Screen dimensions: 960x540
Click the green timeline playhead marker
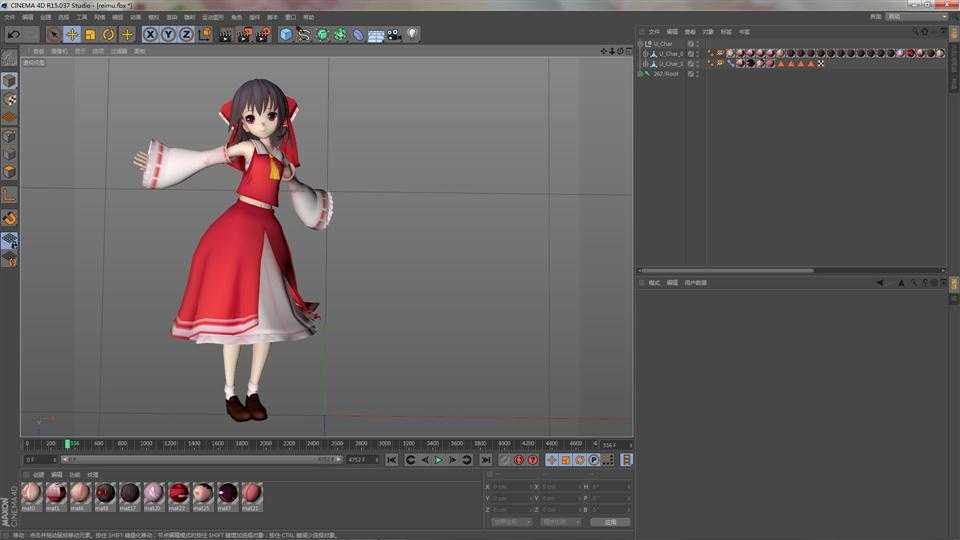67,444
